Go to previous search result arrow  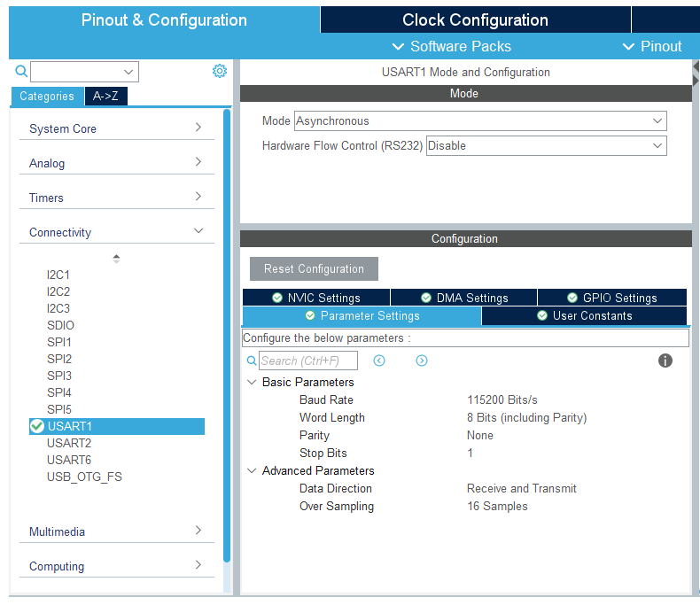pos(379,361)
